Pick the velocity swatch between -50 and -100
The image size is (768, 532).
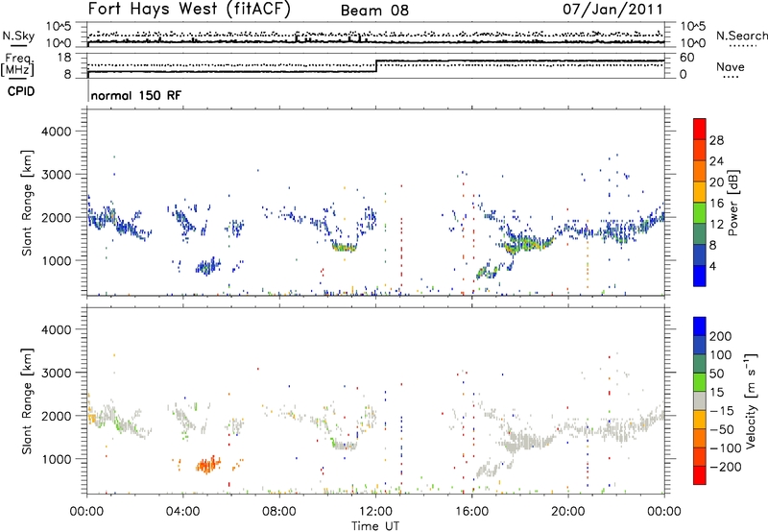point(700,438)
